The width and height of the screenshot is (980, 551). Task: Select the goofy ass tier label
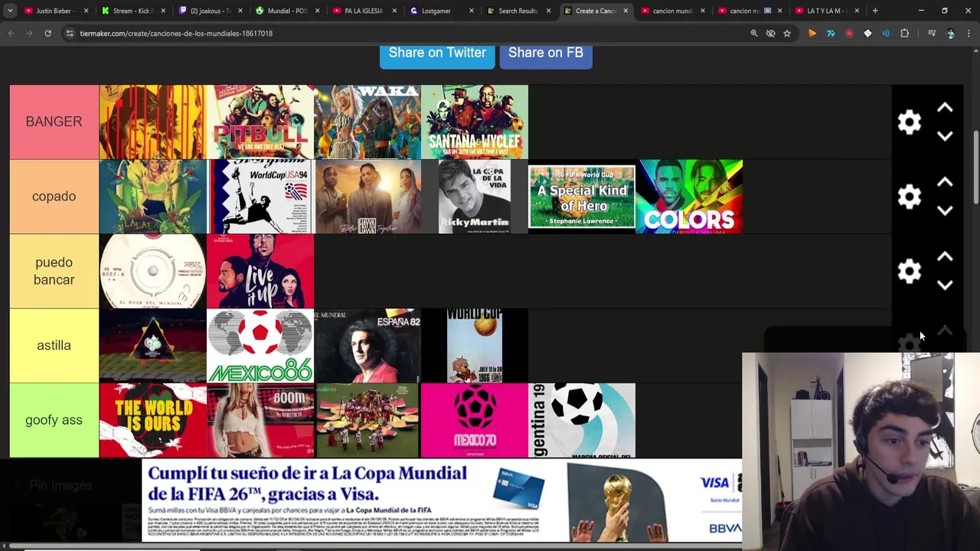tap(54, 420)
